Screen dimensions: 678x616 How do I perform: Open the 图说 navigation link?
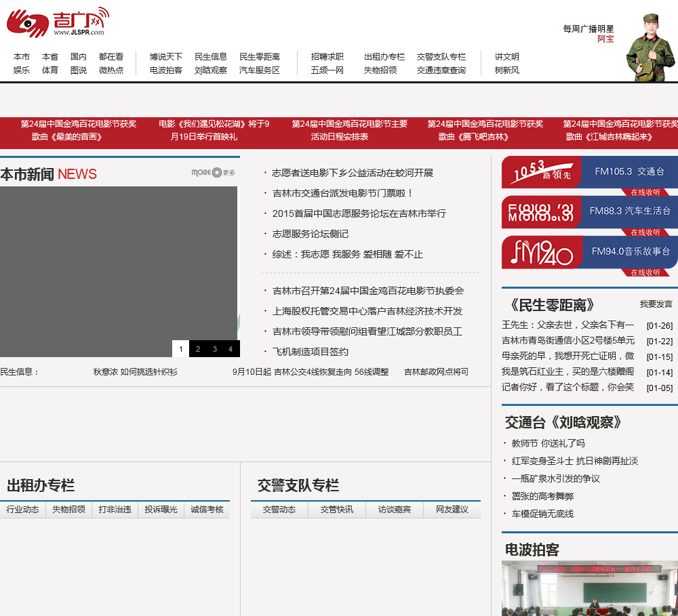tap(79, 70)
